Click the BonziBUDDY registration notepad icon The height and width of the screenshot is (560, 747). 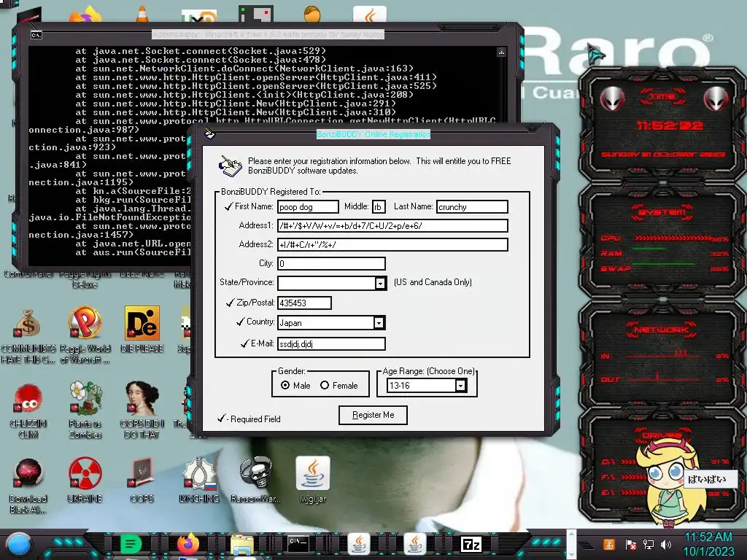tap(230, 166)
